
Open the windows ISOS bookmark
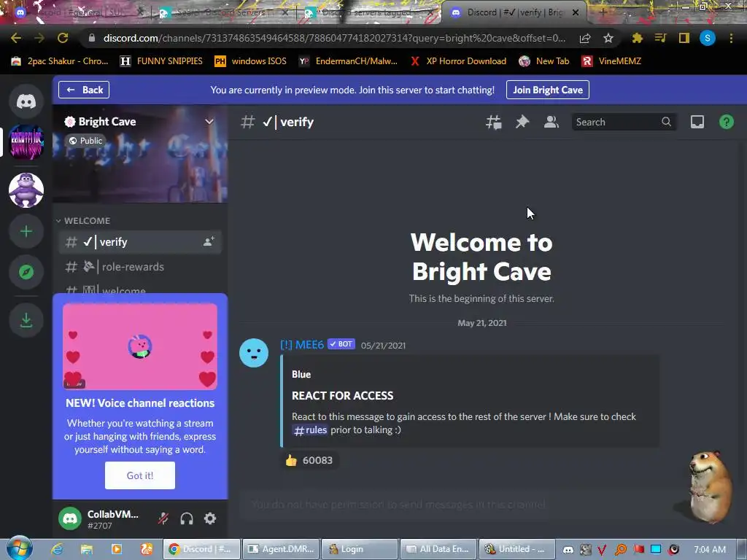[251, 61]
